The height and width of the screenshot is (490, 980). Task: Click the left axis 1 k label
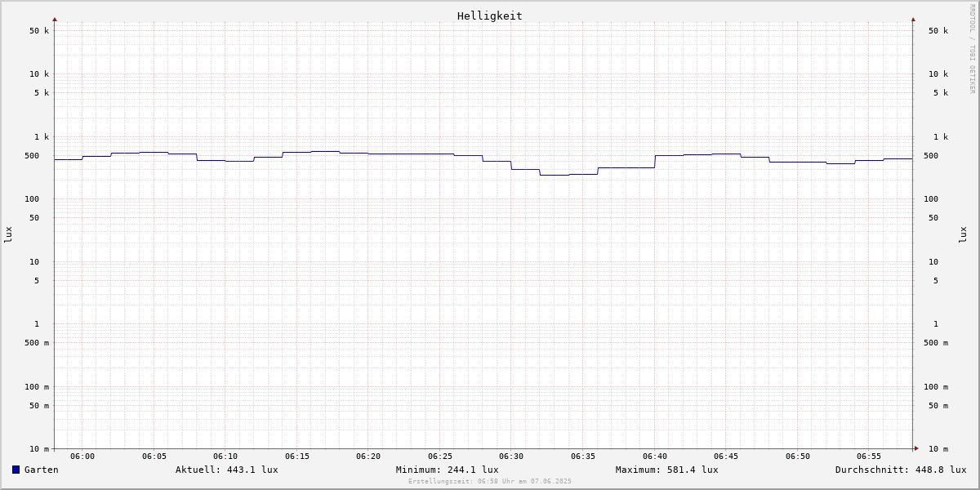(42, 137)
